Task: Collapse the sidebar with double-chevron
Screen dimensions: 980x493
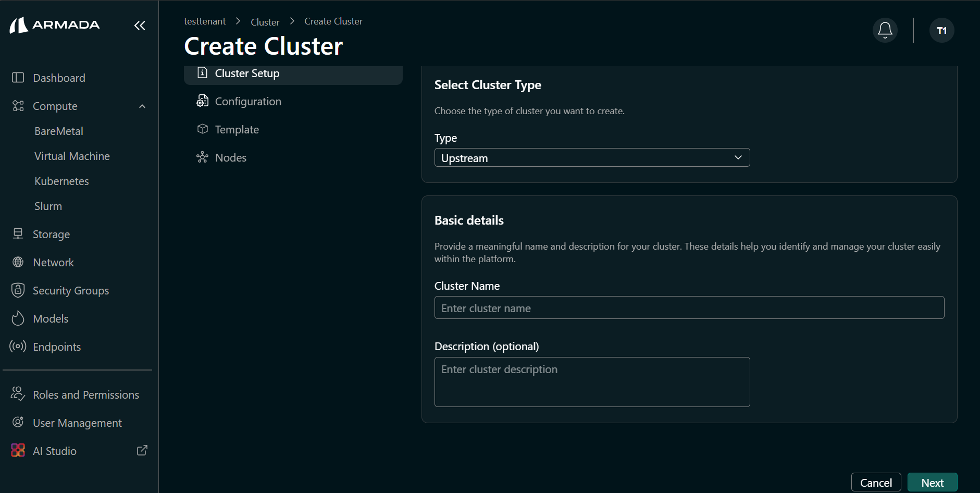Action: (139, 25)
